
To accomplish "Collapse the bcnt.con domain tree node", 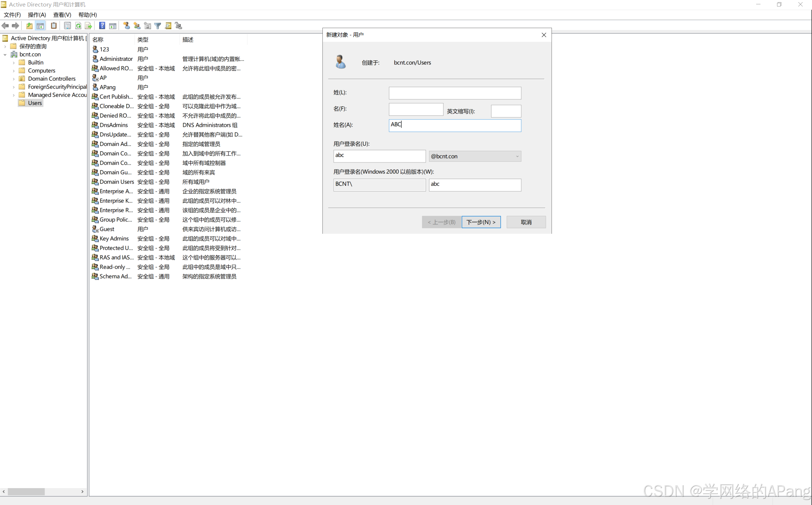I will 5,55.
